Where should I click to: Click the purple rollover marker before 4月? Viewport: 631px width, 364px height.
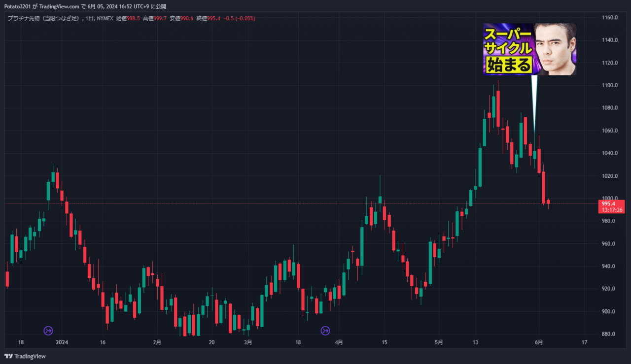pyautogui.click(x=325, y=331)
